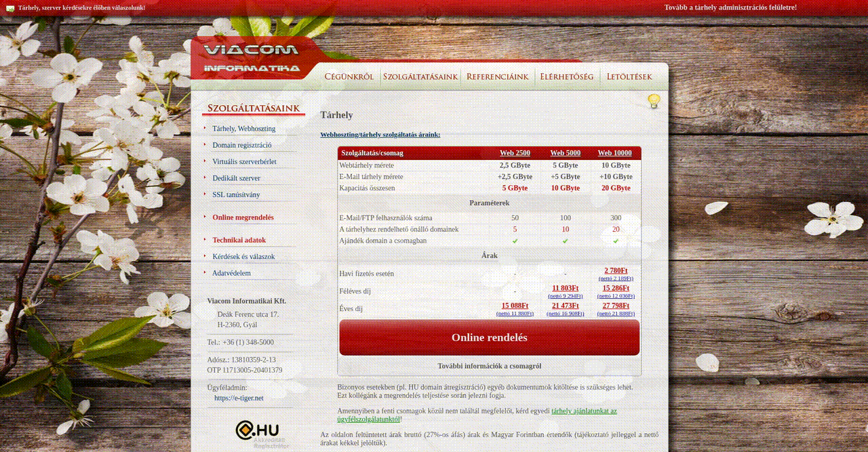This screenshot has width=868, height=452.
Task: Click the Web 10000 column header
Action: tap(615, 153)
